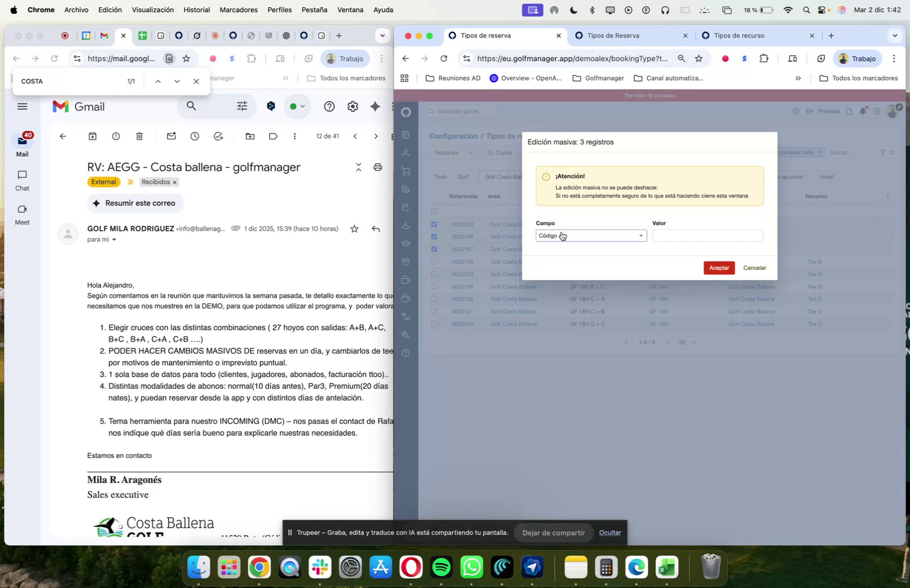The height and width of the screenshot is (588, 910).
Task: Delete the email with the trash icon
Action: coord(140,136)
